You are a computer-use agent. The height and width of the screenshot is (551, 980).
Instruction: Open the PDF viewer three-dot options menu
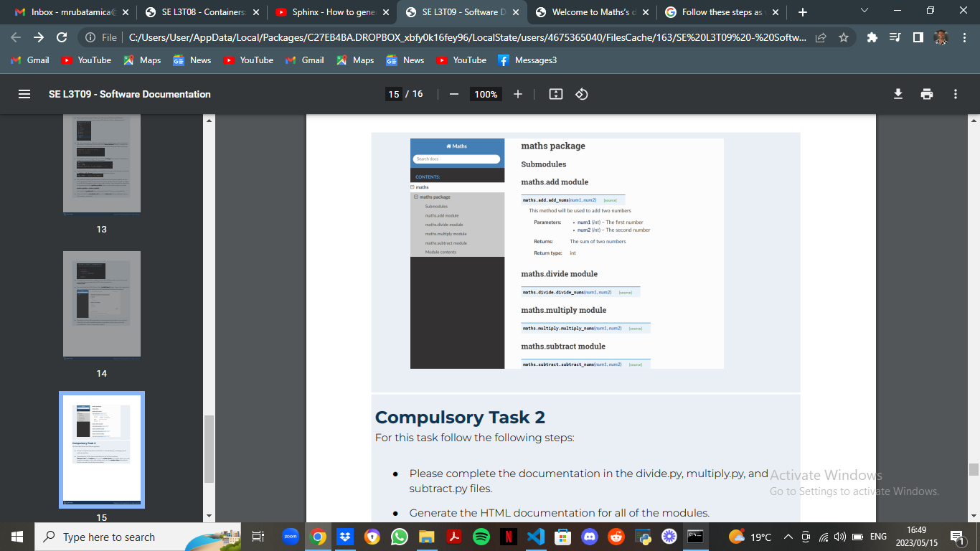coord(955,93)
